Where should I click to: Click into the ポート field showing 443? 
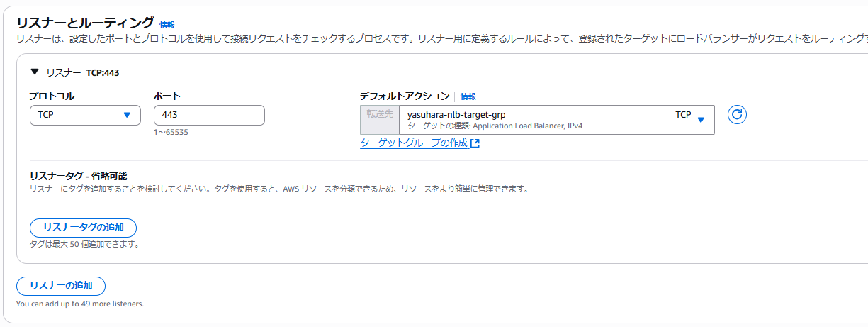(x=209, y=115)
